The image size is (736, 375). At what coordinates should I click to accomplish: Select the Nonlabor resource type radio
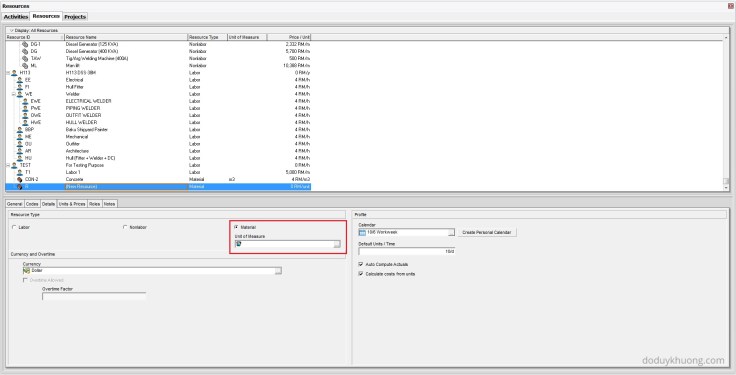point(125,227)
